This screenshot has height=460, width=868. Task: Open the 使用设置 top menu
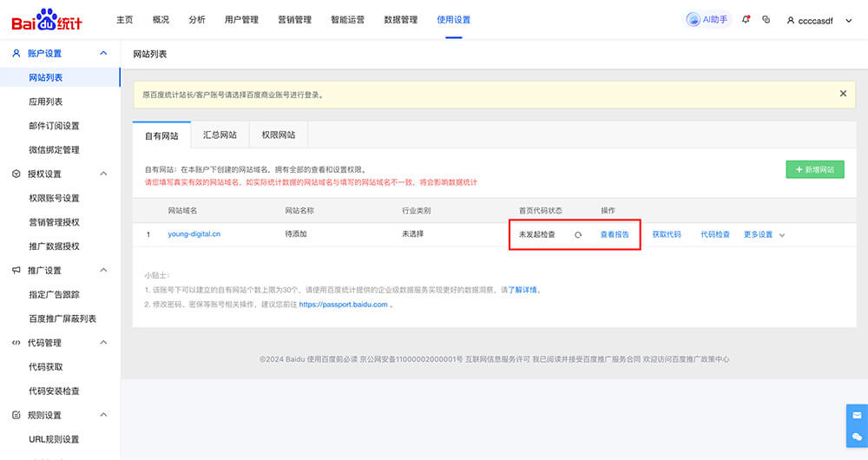(453, 19)
